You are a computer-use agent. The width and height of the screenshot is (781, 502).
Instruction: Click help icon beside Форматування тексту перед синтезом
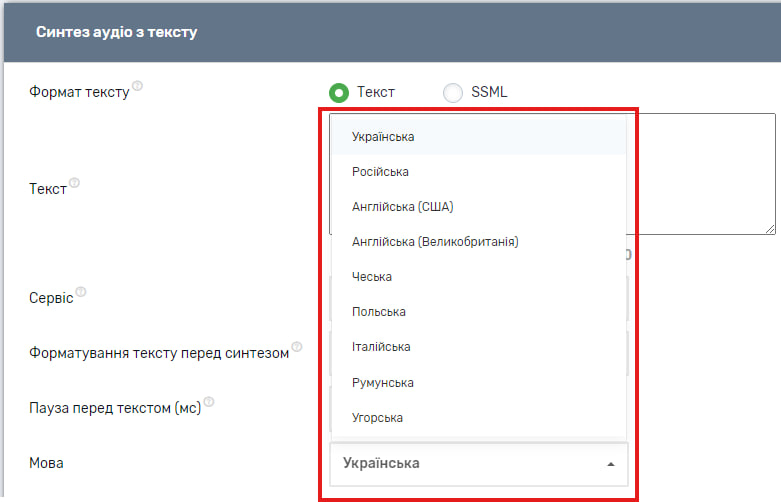click(x=297, y=349)
